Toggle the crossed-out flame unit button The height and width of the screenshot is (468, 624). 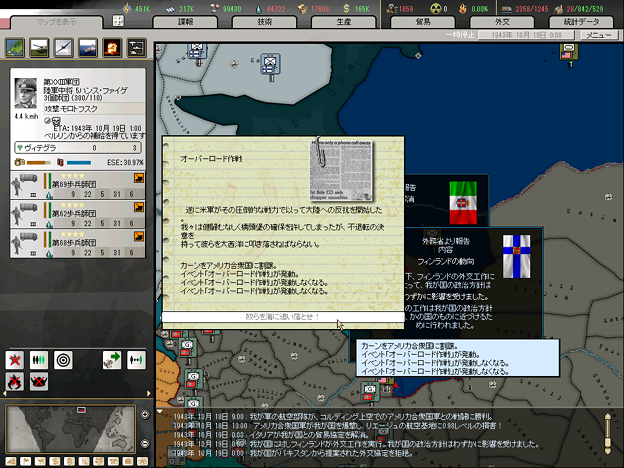15,382
